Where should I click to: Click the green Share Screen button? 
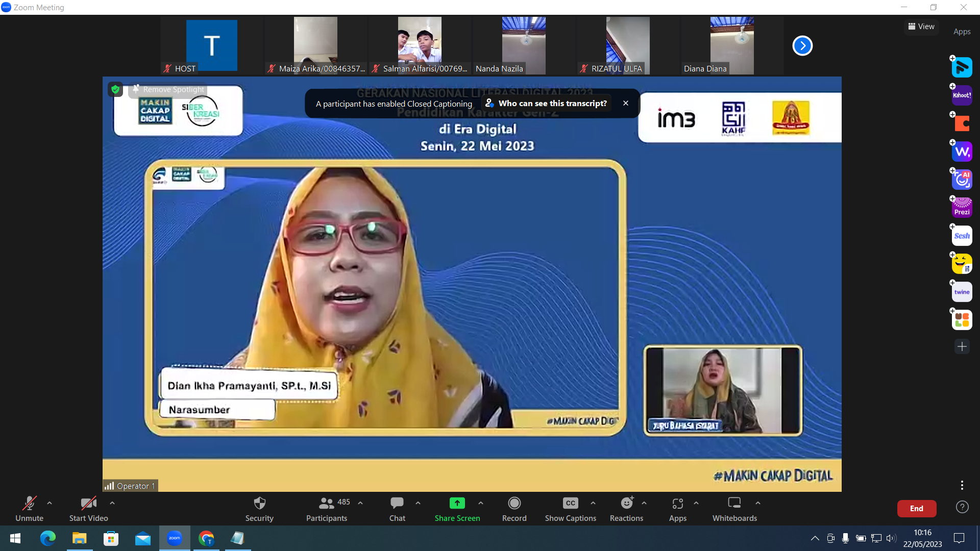click(457, 509)
